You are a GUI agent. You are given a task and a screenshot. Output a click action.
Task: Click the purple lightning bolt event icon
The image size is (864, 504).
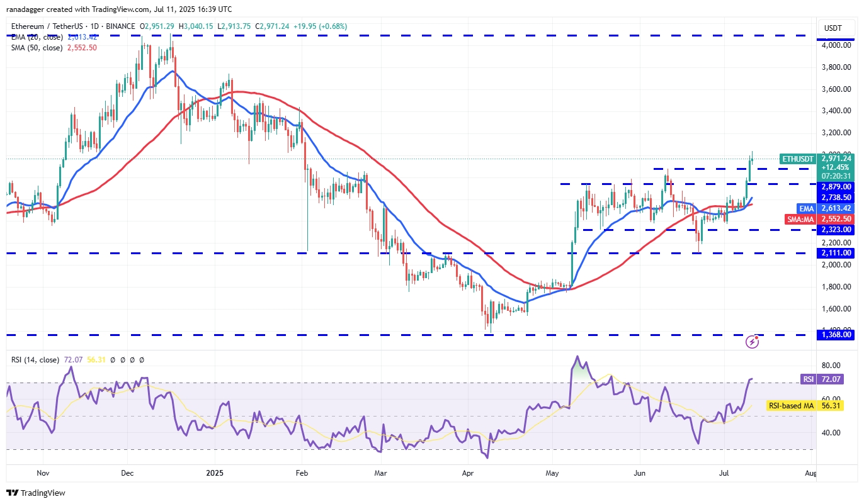[x=752, y=342]
